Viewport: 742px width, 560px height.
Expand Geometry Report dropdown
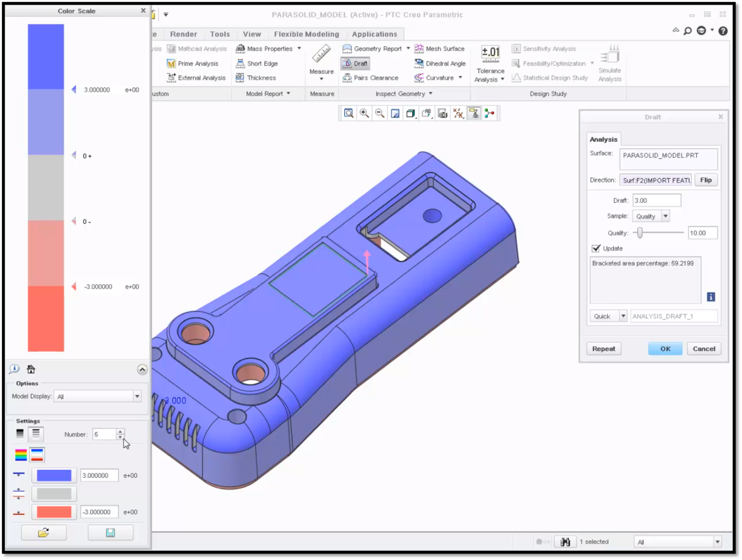tap(408, 49)
